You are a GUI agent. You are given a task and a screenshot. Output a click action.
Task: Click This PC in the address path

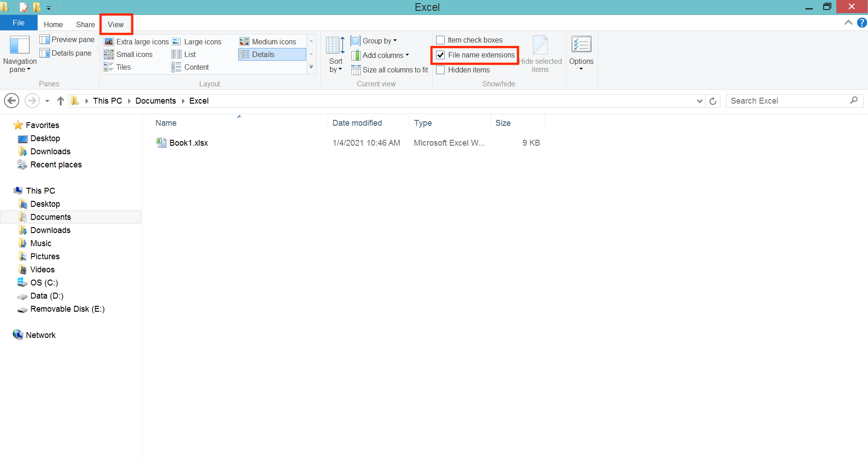pyautogui.click(x=108, y=101)
